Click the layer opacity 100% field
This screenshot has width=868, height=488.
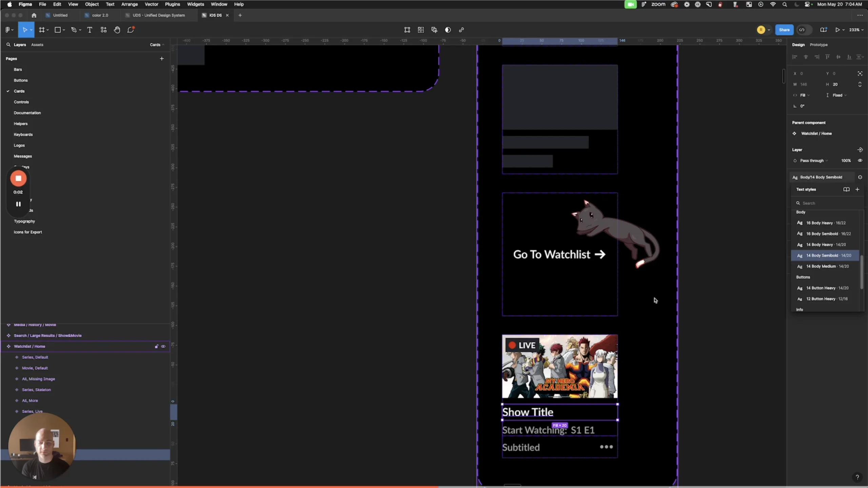tap(846, 161)
